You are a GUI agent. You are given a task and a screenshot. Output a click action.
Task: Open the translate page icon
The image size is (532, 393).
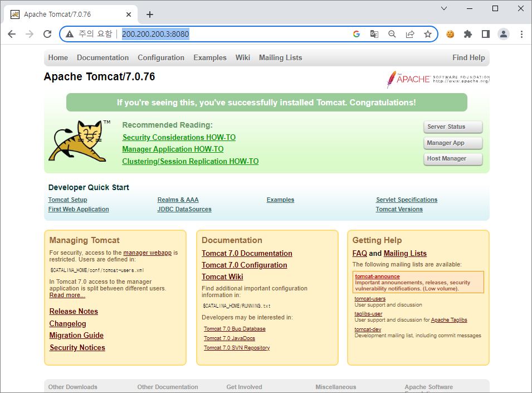[x=374, y=34]
